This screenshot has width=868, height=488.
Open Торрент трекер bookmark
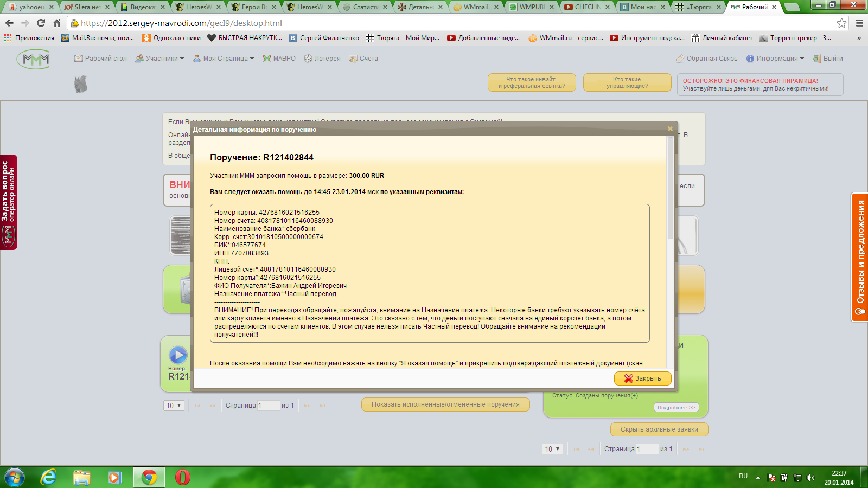pyautogui.click(x=795, y=38)
